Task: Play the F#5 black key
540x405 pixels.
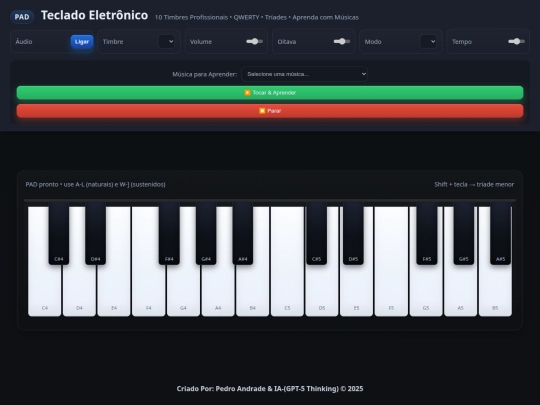Action: pos(427,233)
